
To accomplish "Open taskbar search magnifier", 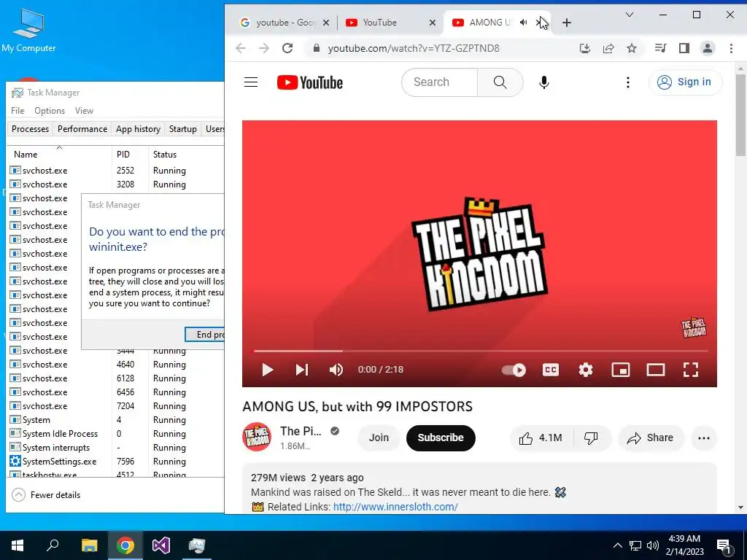I will (53, 545).
